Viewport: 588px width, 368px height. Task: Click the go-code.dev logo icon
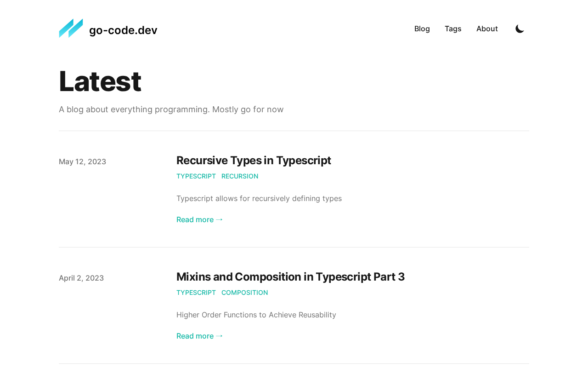(x=71, y=29)
